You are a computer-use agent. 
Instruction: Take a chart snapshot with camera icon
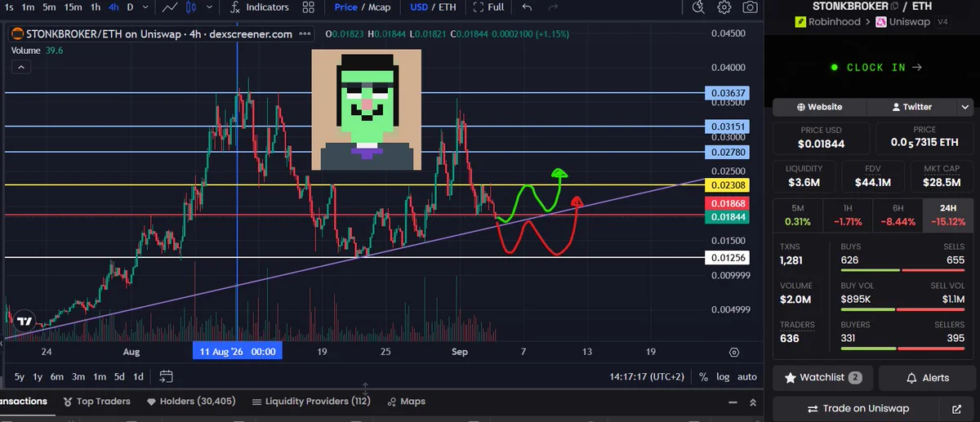(750, 7)
